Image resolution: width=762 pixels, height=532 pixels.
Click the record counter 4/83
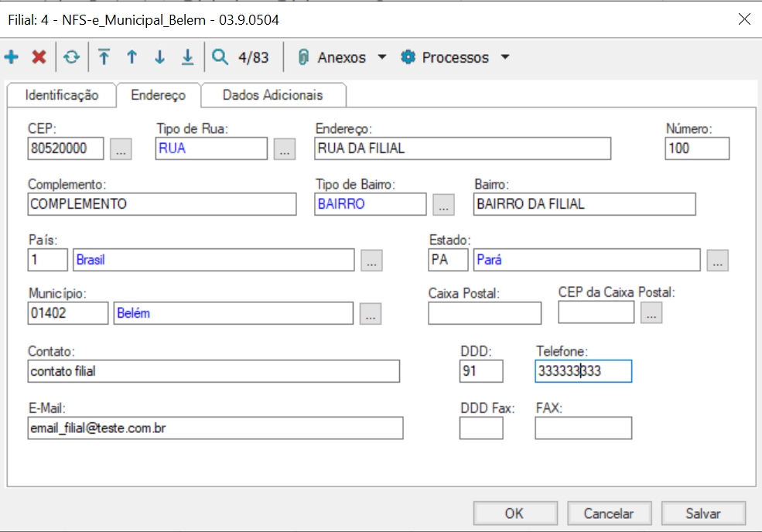[253, 57]
